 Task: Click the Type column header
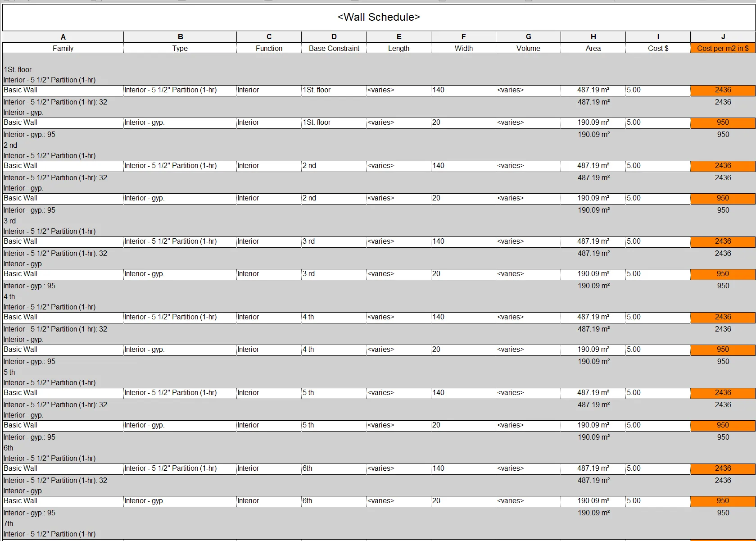(180, 48)
